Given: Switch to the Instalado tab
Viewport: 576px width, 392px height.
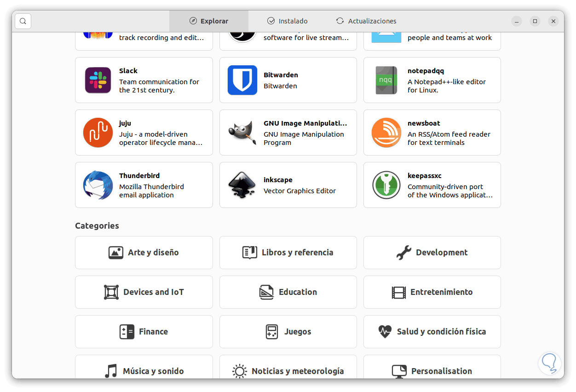Looking at the screenshot, I should 288,21.
